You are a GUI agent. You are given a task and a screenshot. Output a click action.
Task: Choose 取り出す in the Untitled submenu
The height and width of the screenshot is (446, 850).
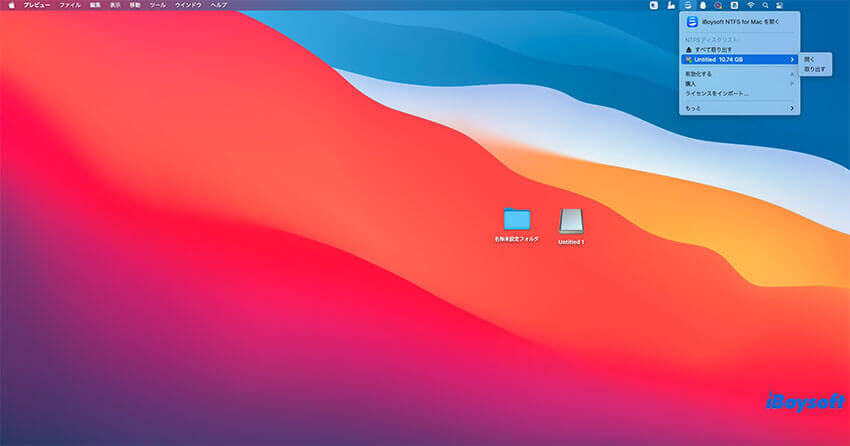point(814,69)
